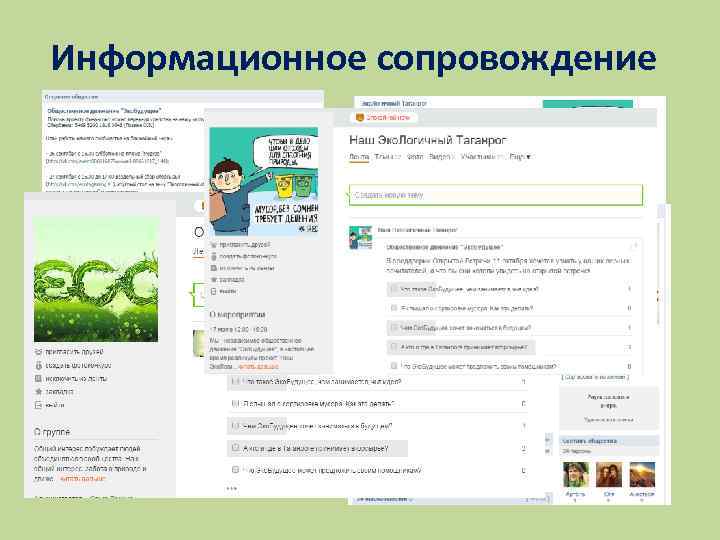Click invite friends icon under cartoon event image
The height and width of the screenshot is (540, 720).
214,245
